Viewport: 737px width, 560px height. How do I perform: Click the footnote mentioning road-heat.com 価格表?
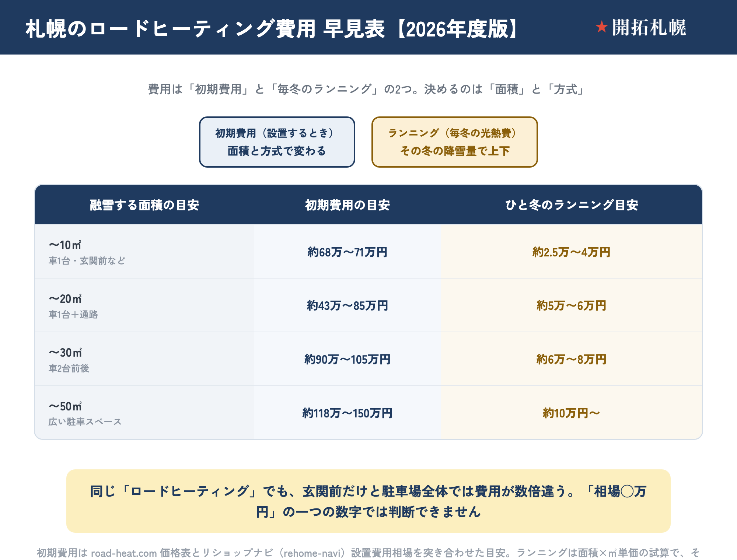pos(368,553)
